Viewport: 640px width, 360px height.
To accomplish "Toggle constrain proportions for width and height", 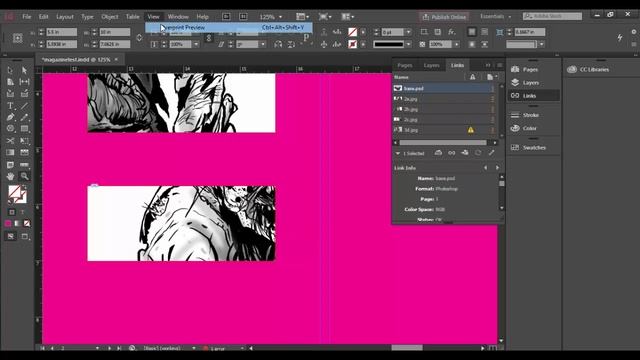I will click(x=139, y=38).
